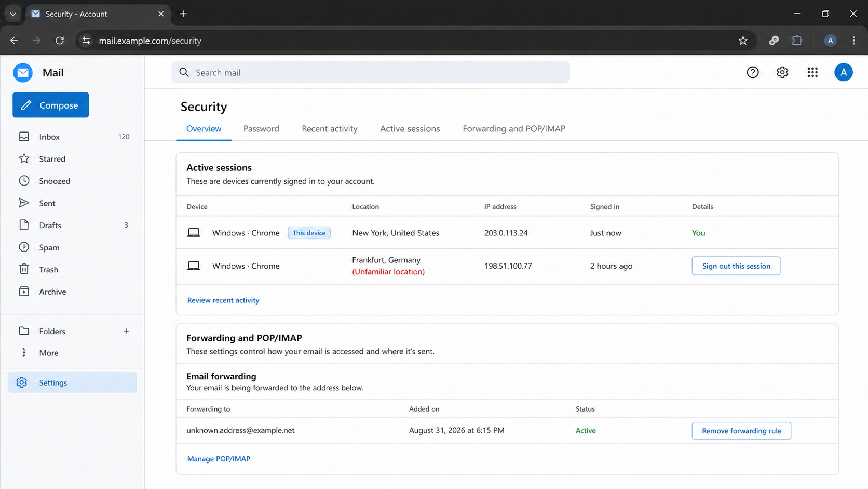Click New York, United States location
The width and height of the screenshot is (868, 489).
[396, 233]
